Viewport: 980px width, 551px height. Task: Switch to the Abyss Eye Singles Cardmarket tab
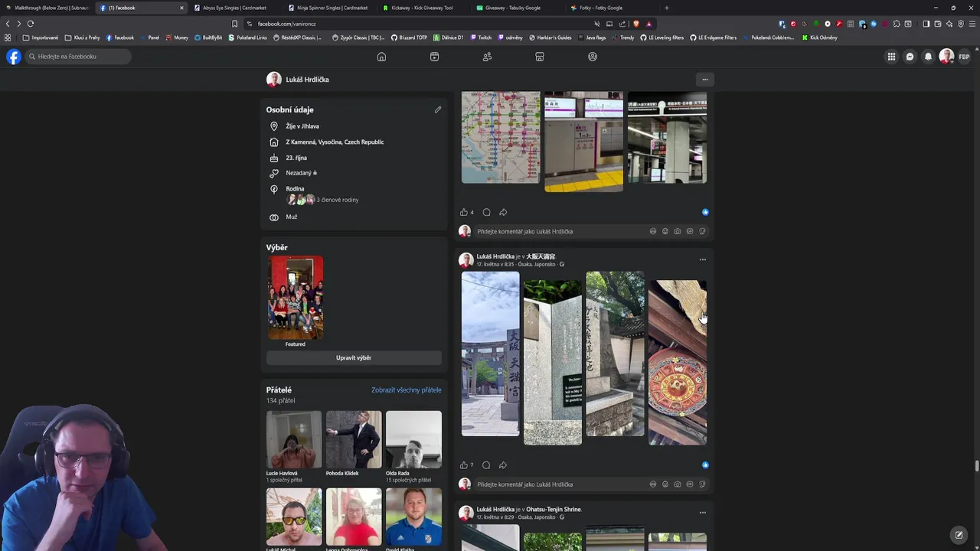[234, 8]
